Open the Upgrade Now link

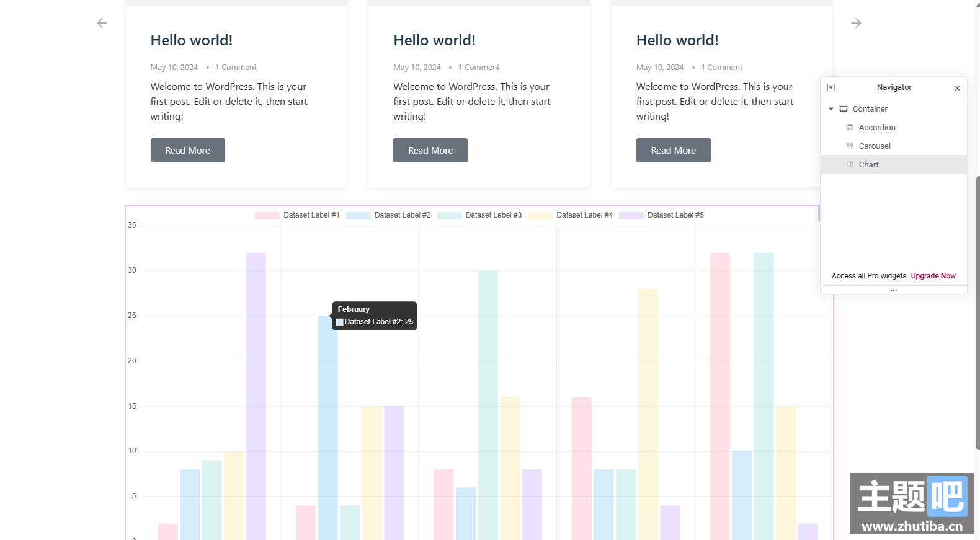933,276
